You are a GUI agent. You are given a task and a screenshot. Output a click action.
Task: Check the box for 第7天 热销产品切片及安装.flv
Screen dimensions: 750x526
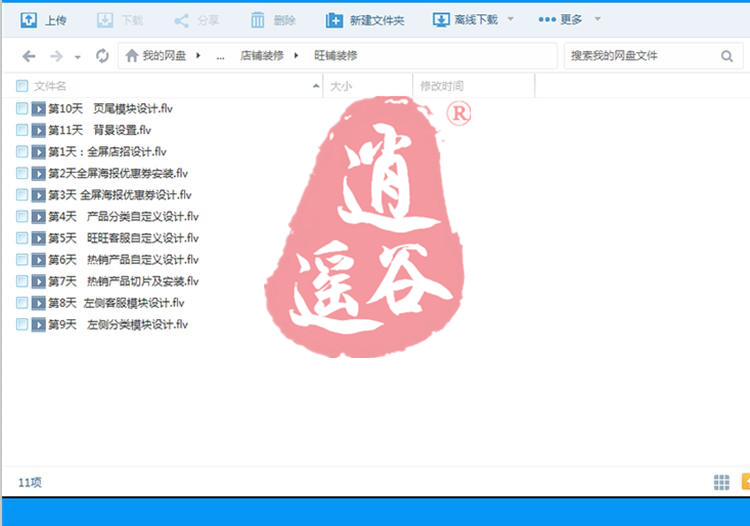[x=22, y=281]
